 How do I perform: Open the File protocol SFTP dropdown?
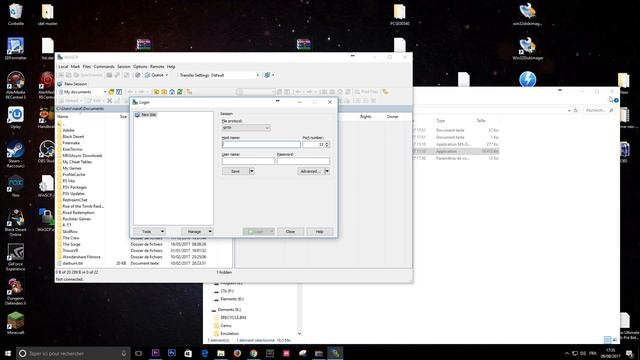point(246,128)
